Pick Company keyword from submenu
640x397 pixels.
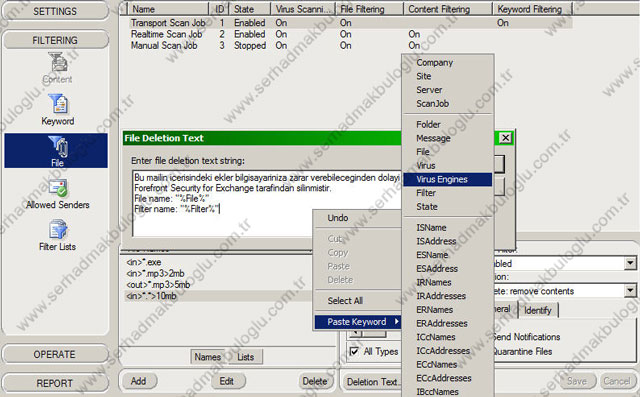click(447, 63)
